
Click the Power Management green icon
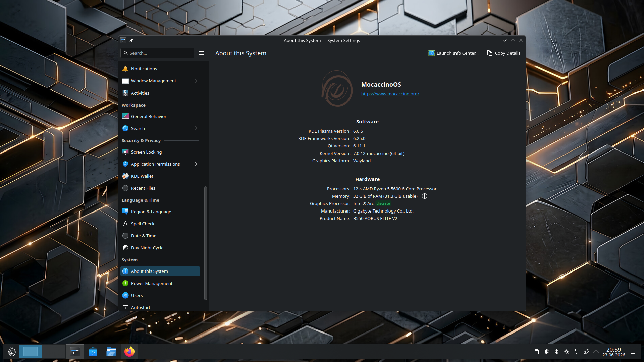(125, 283)
